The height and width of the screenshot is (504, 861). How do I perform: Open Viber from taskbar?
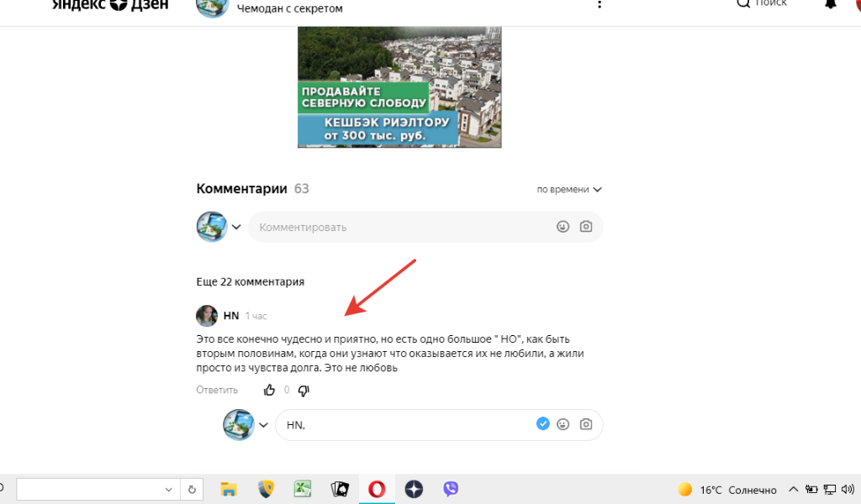tap(451, 489)
